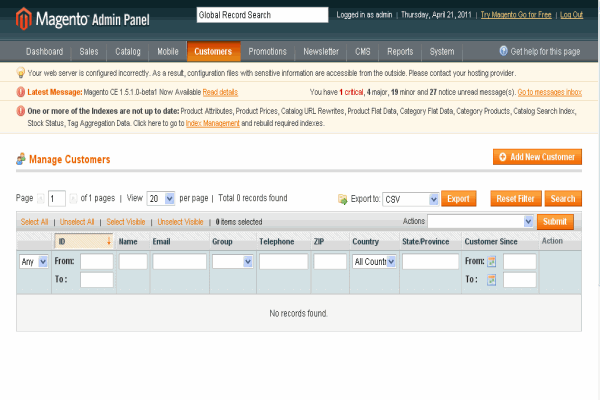Screen dimensions: 600x400
Task: Click the ID From filter field
Action: [97, 261]
